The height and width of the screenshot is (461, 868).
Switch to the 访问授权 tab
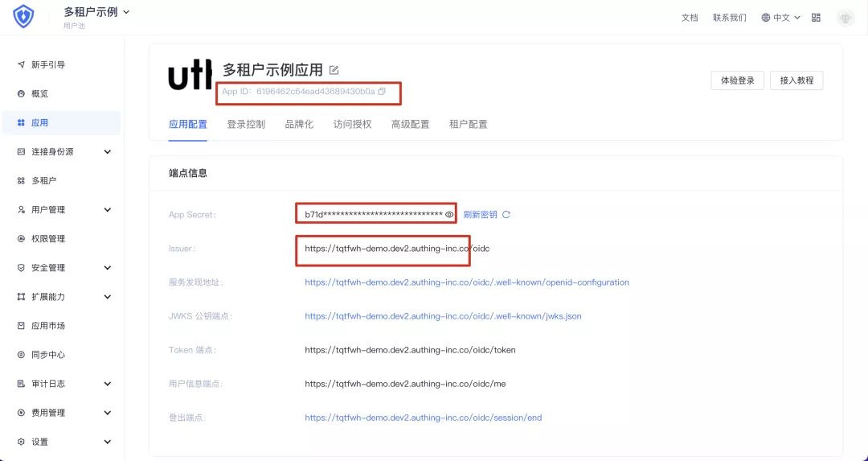tap(352, 124)
